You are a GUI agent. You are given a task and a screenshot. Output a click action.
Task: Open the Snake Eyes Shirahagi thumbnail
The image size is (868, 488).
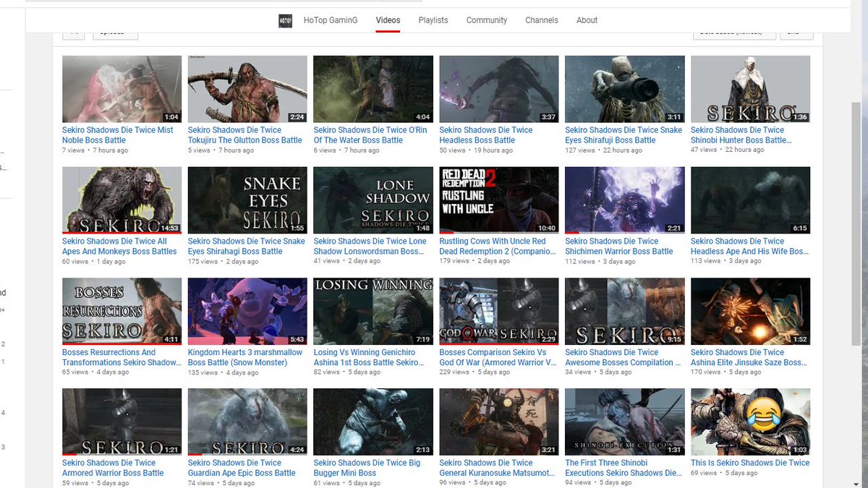(x=247, y=200)
